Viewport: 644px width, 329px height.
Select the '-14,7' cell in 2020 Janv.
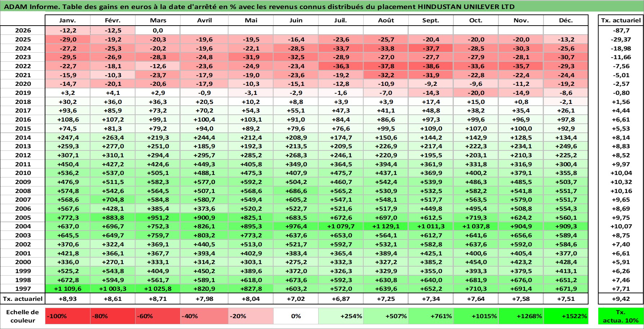pyautogui.click(x=68, y=84)
